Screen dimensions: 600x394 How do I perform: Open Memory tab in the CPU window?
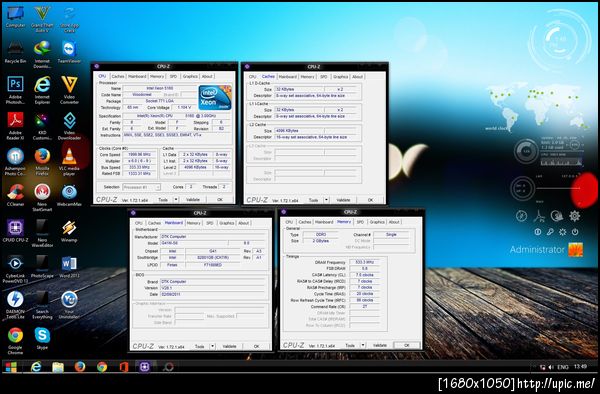point(157,76)
